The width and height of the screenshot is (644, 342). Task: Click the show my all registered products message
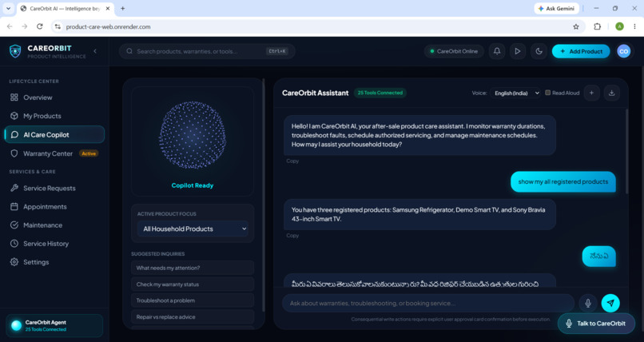[x=563, y=181]
